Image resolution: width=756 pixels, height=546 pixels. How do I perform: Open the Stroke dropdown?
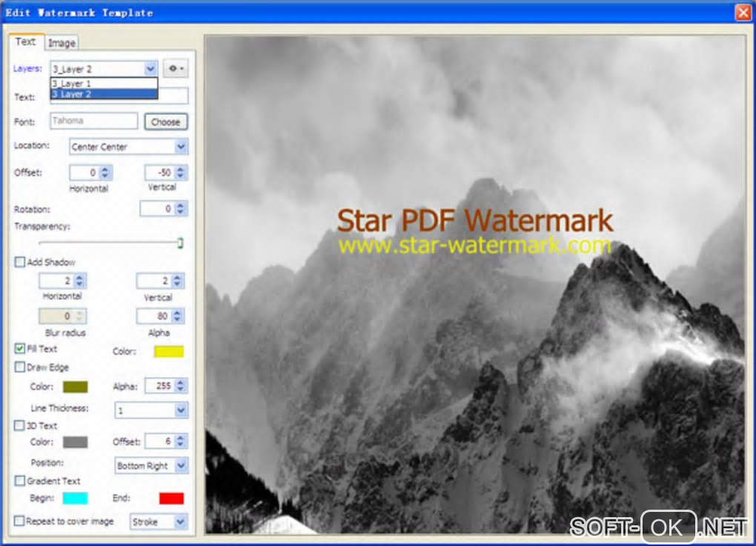point(158,522)
